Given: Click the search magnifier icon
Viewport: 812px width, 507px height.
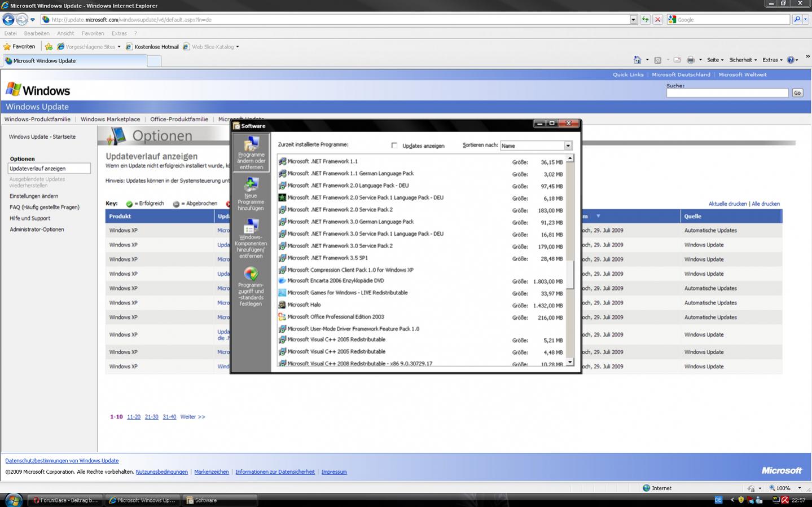Looking at the screenshot, I should pos(797,19).
